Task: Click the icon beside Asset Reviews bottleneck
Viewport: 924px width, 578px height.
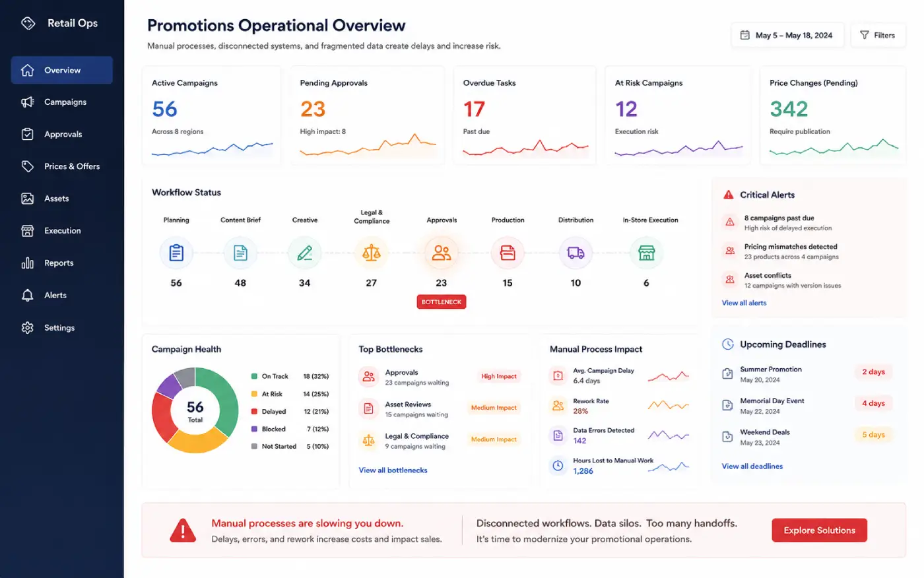Action: pos(369,408)
